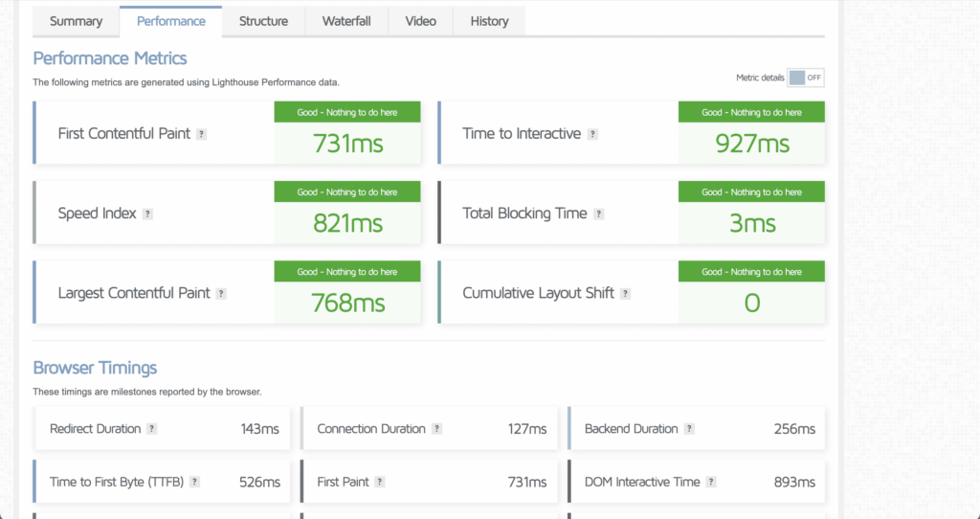Click help icon next to Connection Duration
This screenshot has width=980, height=519.
click(x=437, y=429)
